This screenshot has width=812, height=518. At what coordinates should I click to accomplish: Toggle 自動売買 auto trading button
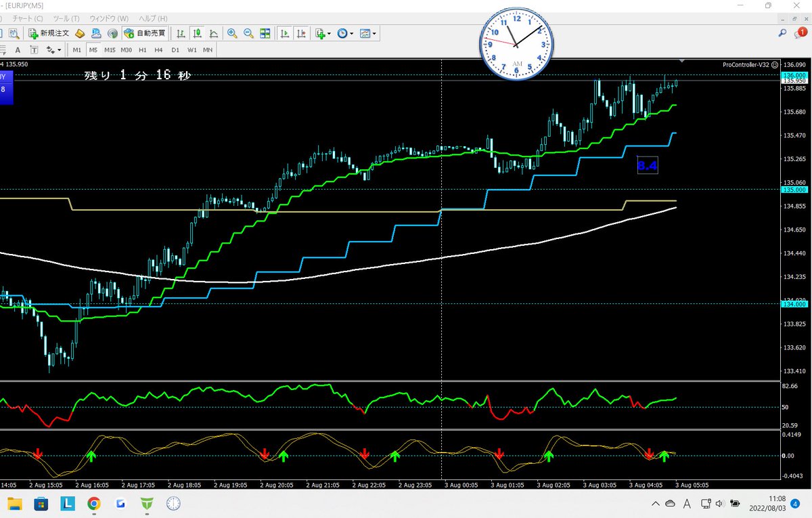coord(144,33)
